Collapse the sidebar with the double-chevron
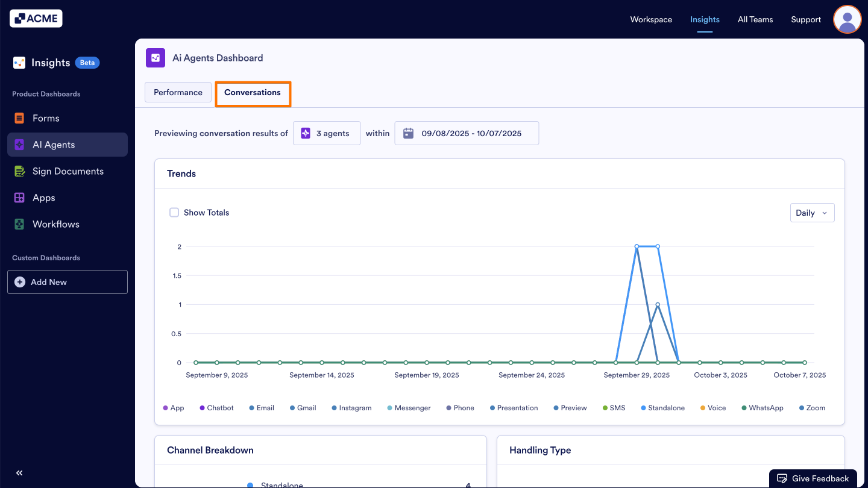Viewport: 868px width, 488px height. tap(19, 473)
